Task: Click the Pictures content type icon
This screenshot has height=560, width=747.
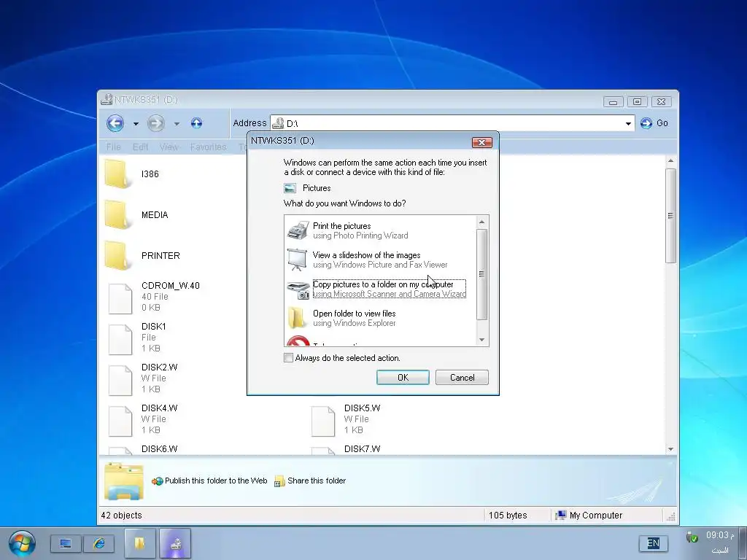Action: [290, 188]
